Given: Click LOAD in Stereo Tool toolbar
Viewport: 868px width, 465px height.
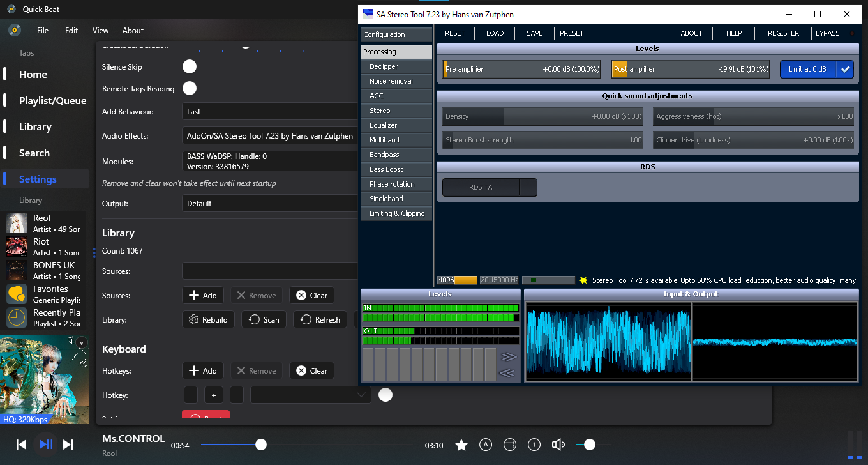Looking at the screenshot, I should (495, 33).
